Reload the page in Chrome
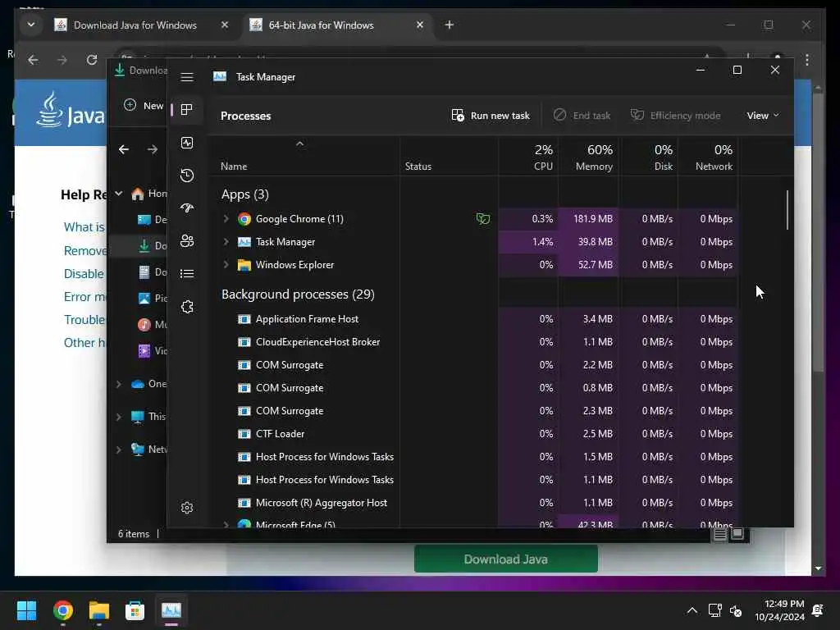Image resolution: width=840 pixels, height=630 pixels. click(92, 59)
